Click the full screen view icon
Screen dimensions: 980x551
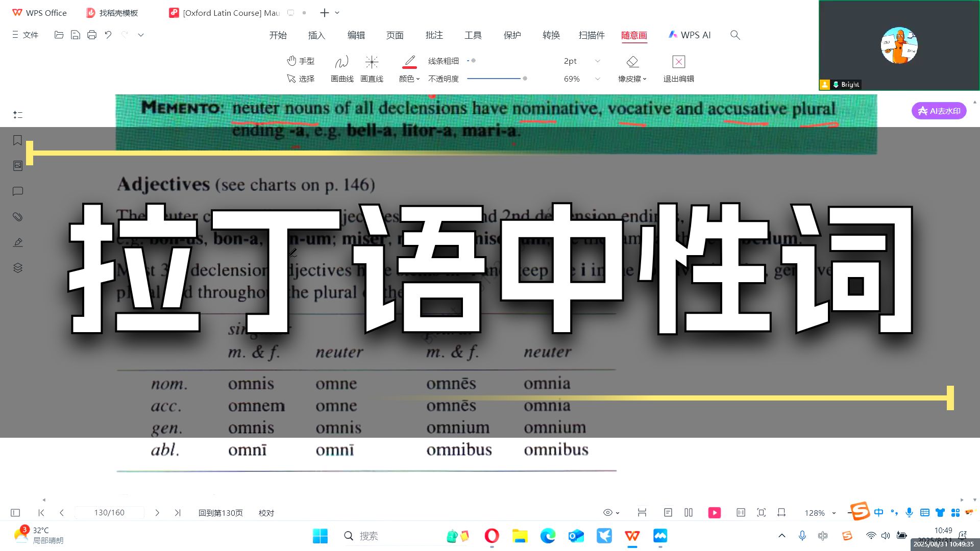click(761, 513)
